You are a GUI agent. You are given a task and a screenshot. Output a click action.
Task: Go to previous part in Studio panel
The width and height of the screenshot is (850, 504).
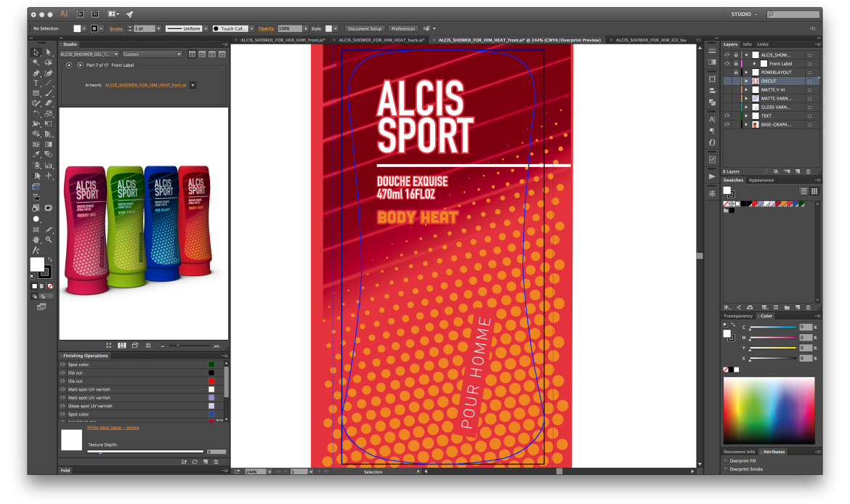click(x=69, y=65)
